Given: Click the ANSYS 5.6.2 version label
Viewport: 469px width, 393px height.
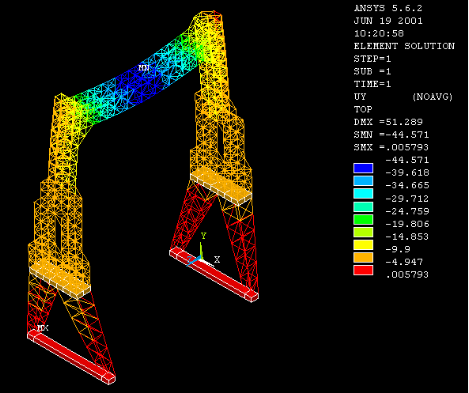Looking at the screenshot, I should pyautogui.click(x=388, y=8).
